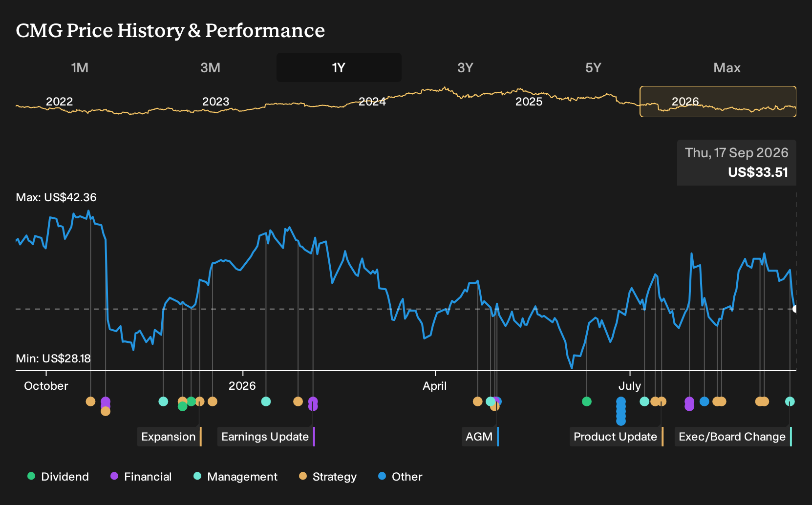This screenshot has height=505, width=812.
Task: Click the green Dividend event dot before July
Action: (587, 401)
